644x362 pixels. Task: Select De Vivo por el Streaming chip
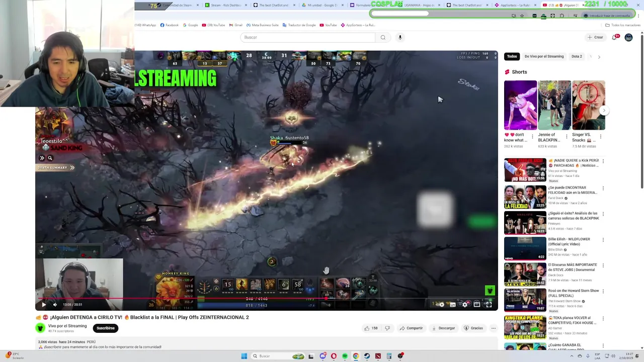(x=544, y=56)
